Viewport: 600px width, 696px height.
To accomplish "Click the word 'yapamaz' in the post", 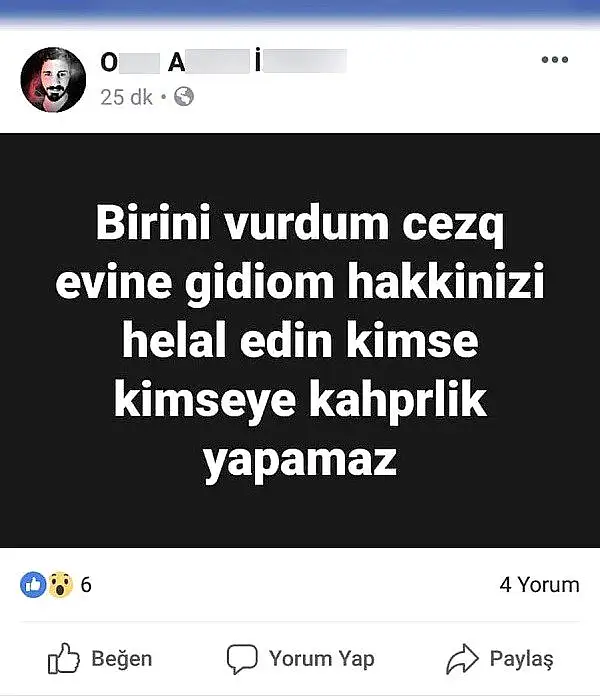I will pos(300,463).
